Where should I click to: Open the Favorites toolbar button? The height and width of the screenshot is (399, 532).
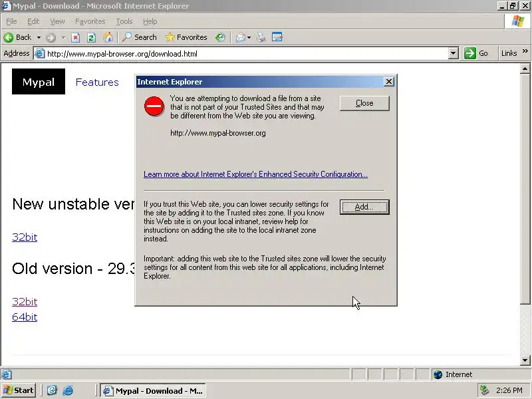tap(186, 37)
